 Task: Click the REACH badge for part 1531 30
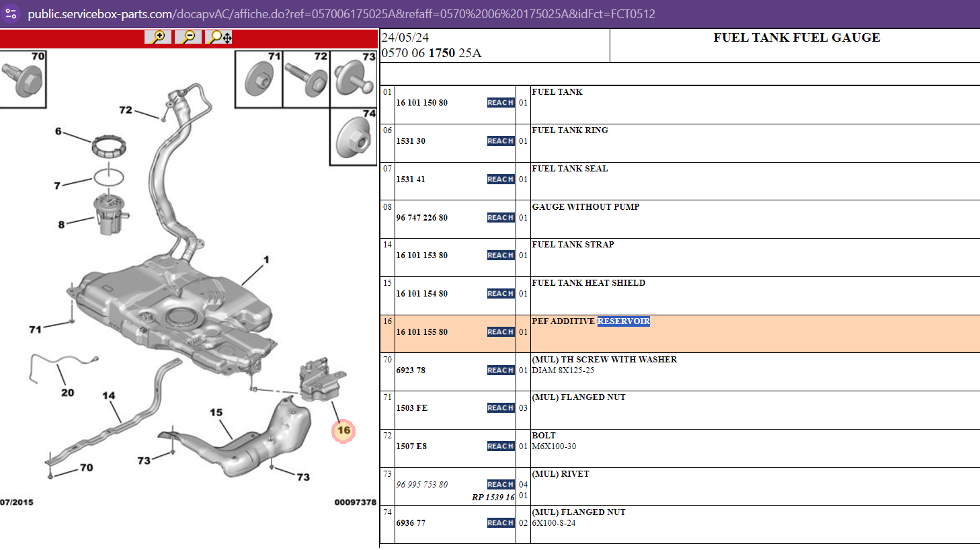(x=501, y=141)
